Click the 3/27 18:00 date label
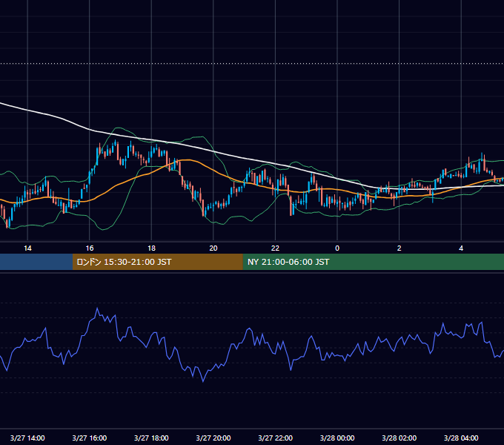Screen dimensions: 504x445 pos(151,438)
